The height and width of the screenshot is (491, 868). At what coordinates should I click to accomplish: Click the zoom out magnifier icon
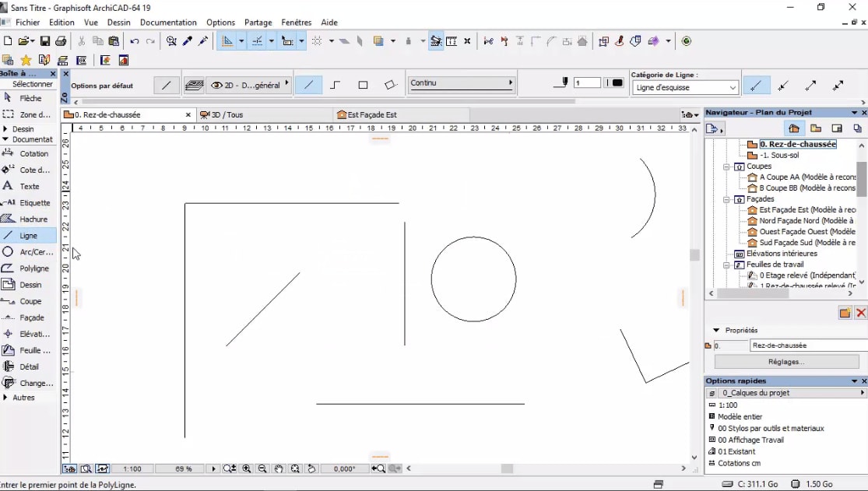click(262, 469)
